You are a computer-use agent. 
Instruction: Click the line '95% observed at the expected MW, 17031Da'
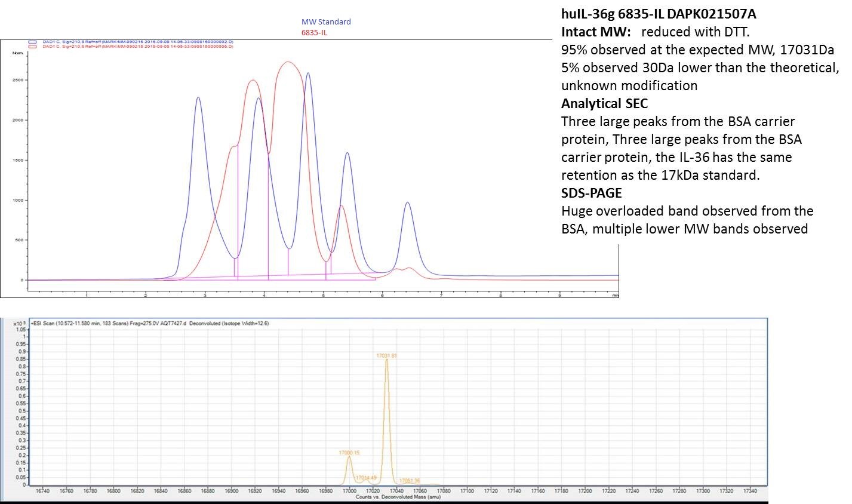(x=698, y=50)
